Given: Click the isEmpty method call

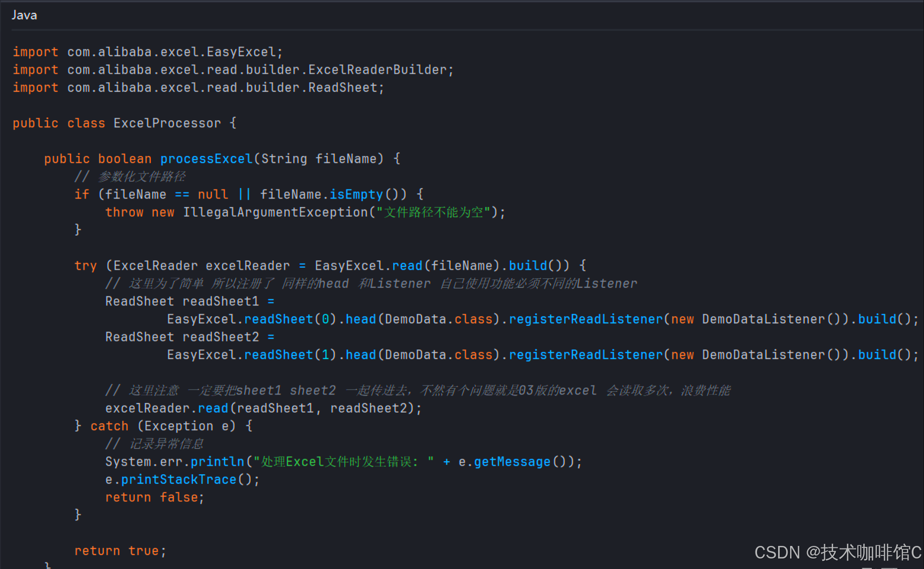Looking at the screenshot, I should click(x=356, y=195).
